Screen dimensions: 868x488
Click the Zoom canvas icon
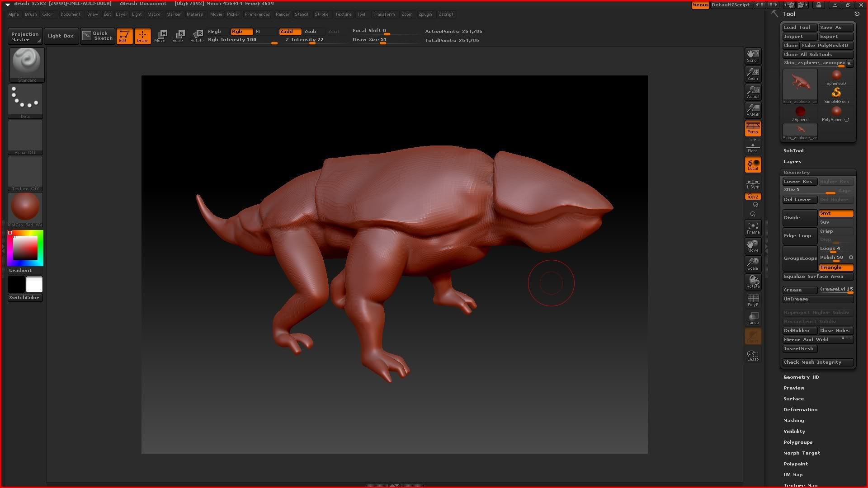point(753,74)
